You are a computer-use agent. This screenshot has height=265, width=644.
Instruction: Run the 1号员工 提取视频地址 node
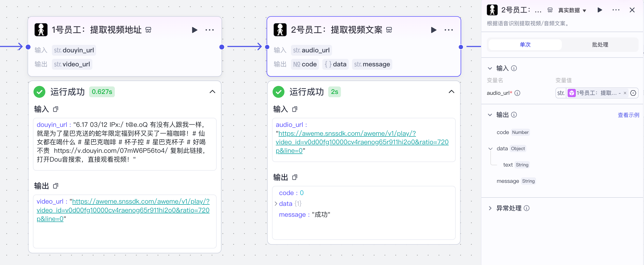194,30
